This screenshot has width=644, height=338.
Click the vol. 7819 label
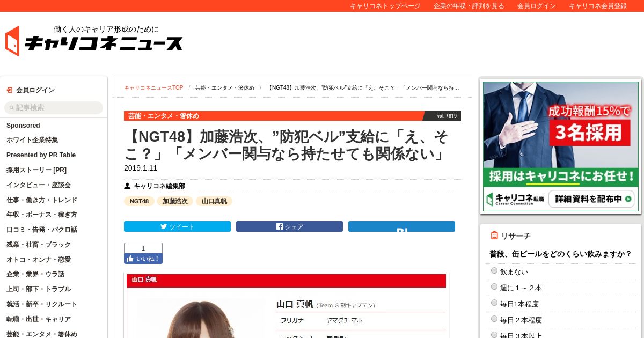click(x=447, y=116)
